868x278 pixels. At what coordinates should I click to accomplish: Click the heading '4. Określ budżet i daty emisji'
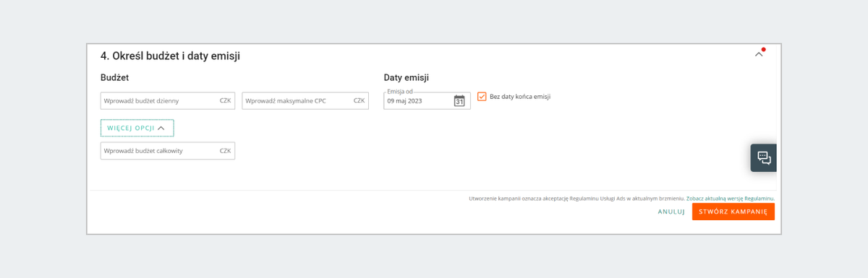(x=170, y=56)
